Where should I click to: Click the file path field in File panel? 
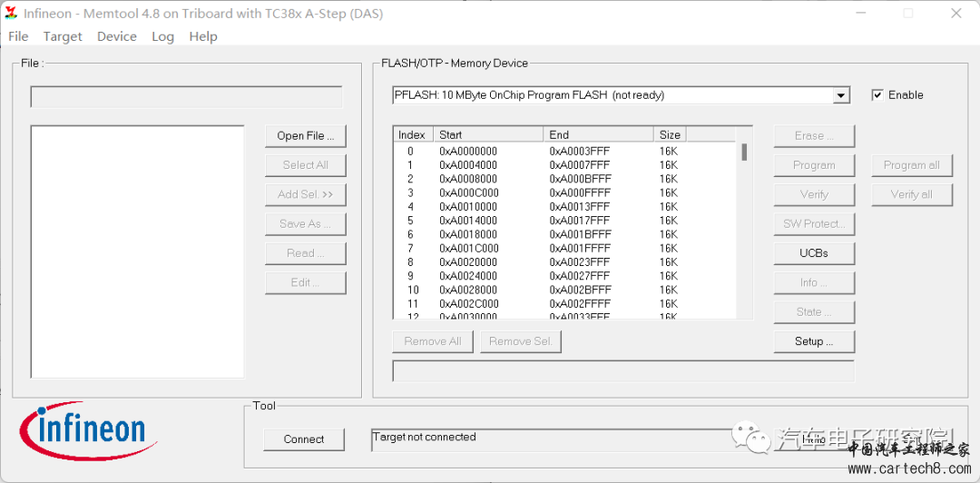186,97
